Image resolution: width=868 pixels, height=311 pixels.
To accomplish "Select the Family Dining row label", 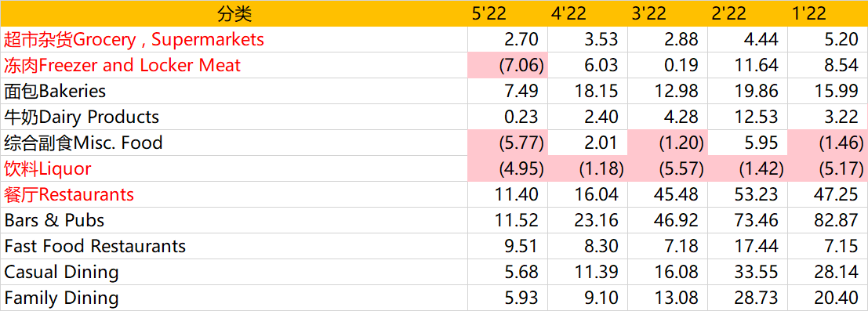I will click(61, 298).
